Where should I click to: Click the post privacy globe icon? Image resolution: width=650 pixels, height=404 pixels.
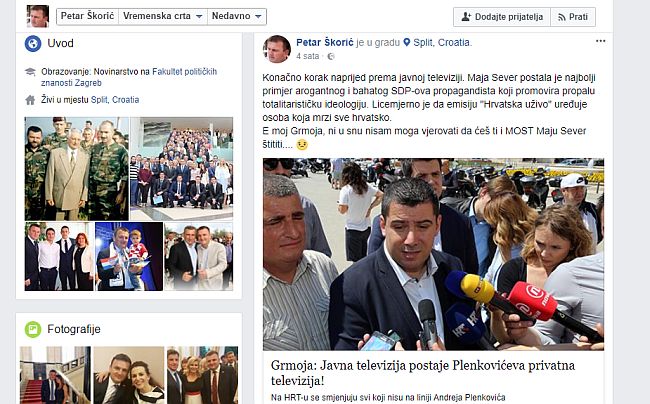331,56
